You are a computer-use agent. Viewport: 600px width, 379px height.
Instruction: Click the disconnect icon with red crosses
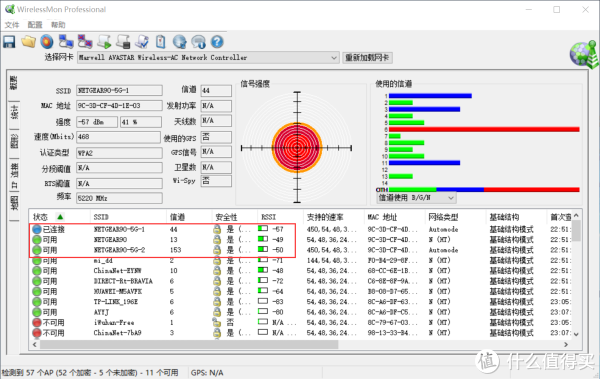[x=85, y=41]
